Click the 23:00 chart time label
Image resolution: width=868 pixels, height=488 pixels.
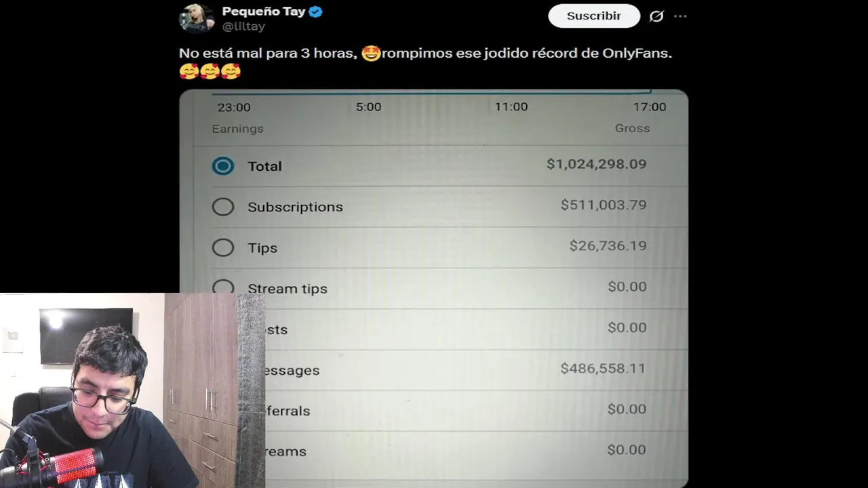click(x=234, y=107)
